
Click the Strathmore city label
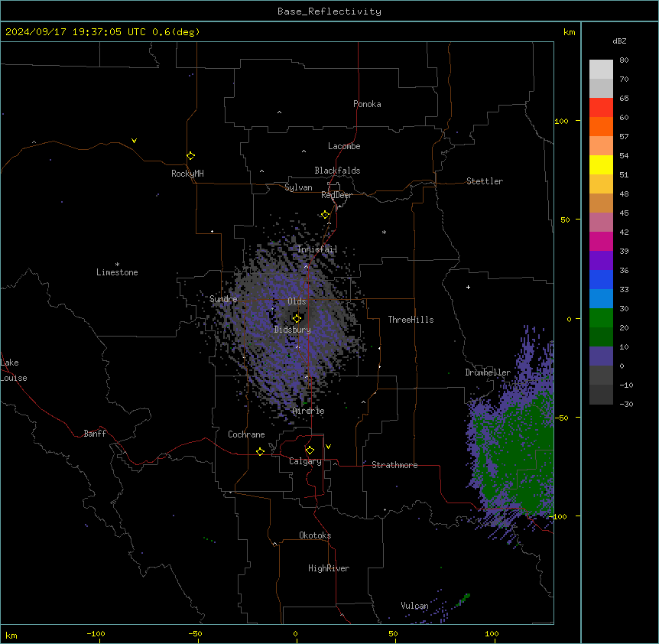[x=394, y=465]
